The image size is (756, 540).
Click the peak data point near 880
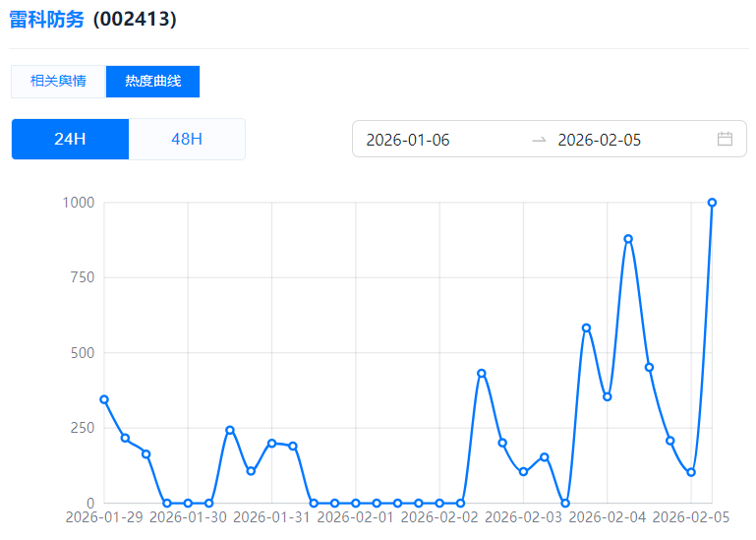point(628,239)
